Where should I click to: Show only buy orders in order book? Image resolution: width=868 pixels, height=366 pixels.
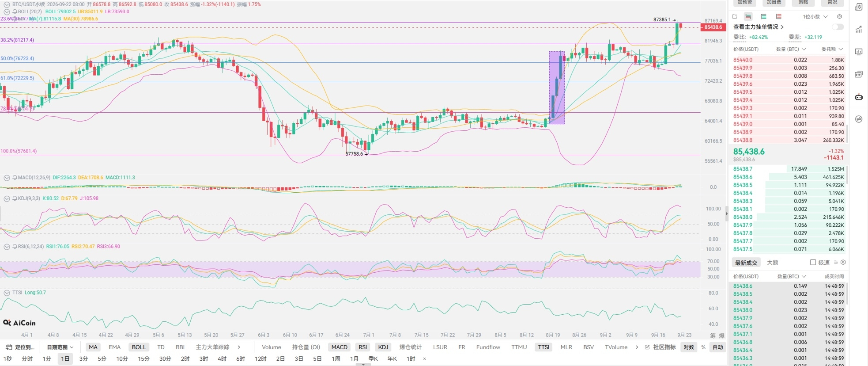pyautogui.click(x=763, y=16)
